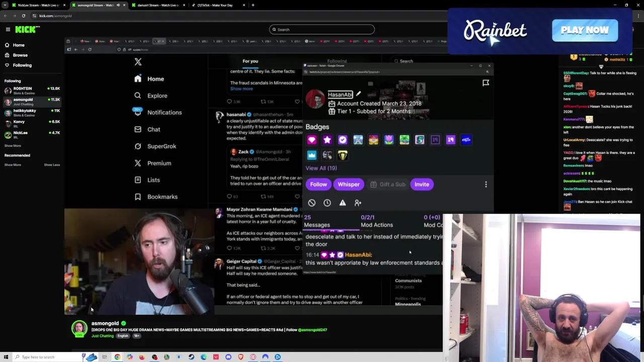Click the pink diamond badge
Screen dimensions: 644x362
[x=312, y=140]
